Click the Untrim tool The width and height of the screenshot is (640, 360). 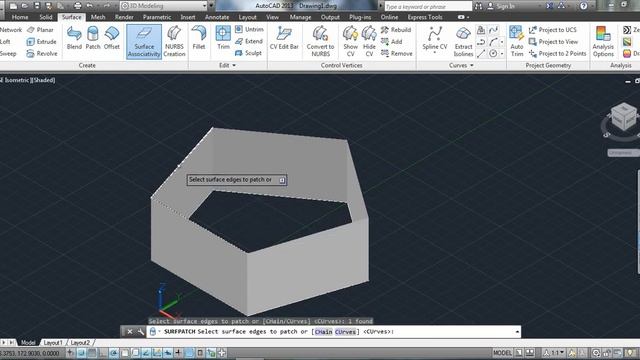click(249, 29)
